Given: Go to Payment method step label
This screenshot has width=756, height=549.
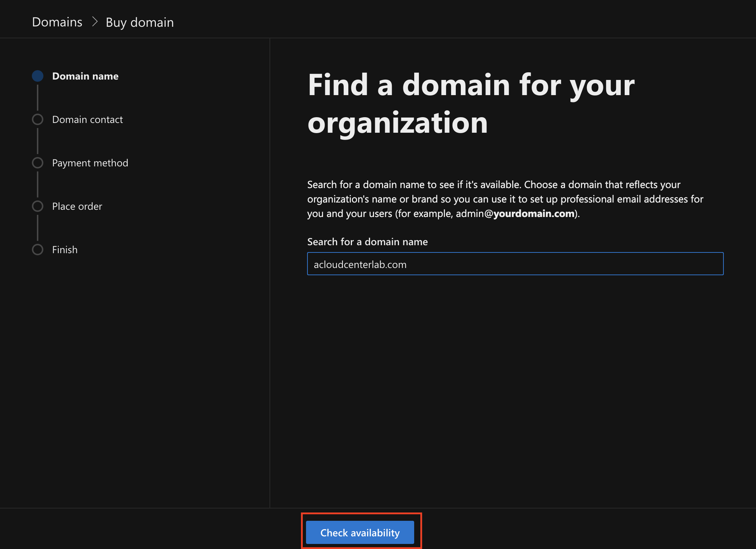Looking at the screenshot, I should (90, 163).
